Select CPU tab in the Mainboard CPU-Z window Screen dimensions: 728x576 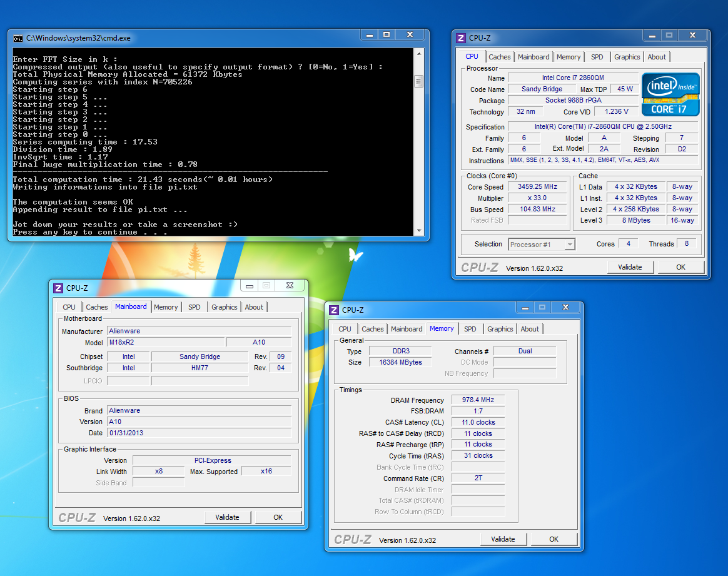[x=69, y=307]
